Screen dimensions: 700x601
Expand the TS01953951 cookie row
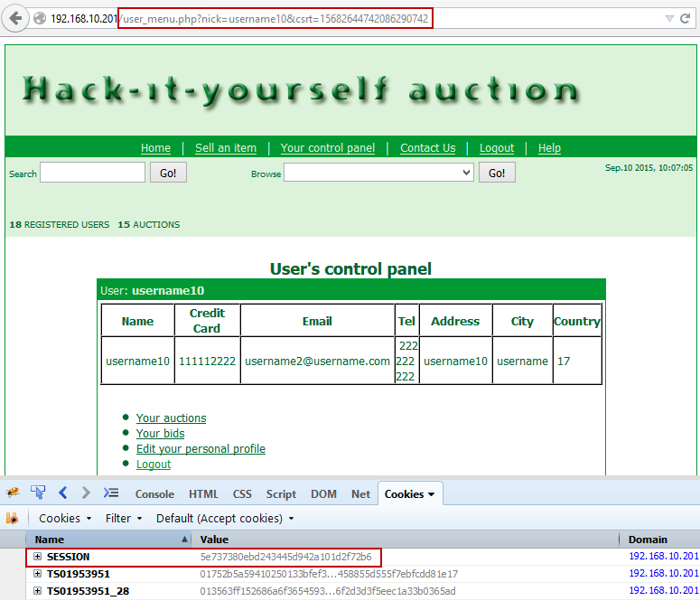pyautogui.click(x=38, y=574)
